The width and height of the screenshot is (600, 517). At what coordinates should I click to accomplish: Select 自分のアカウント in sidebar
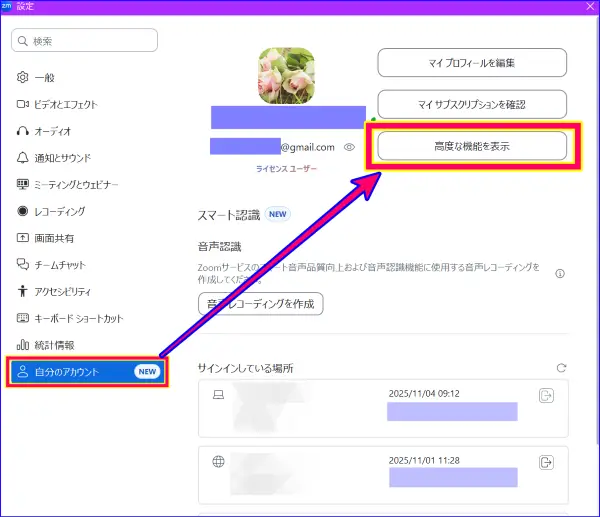88,372
